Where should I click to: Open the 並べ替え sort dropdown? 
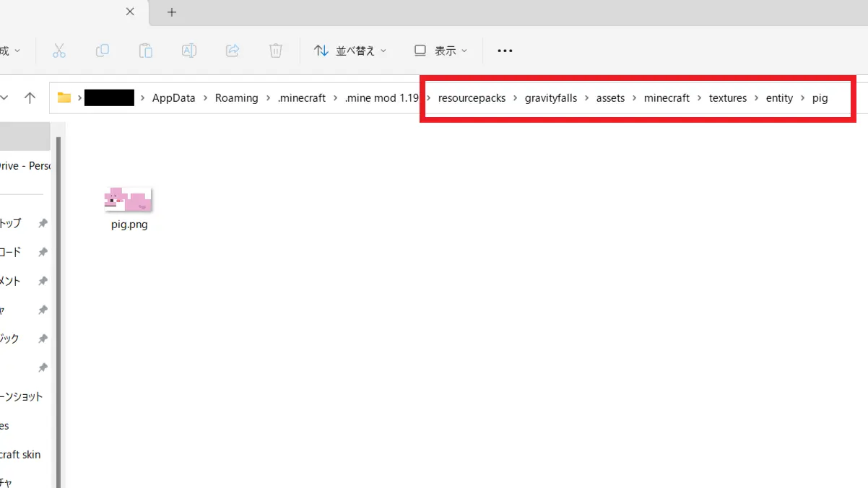(350, 51)
